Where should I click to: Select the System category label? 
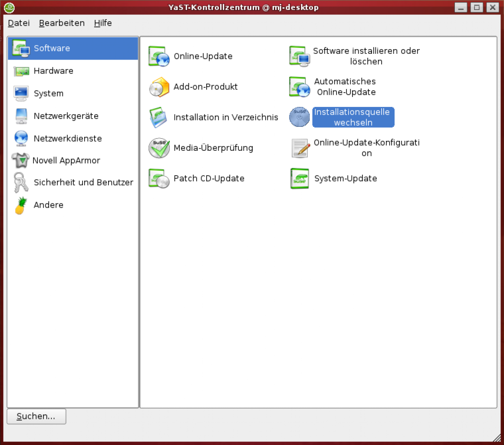pos(49,93)
